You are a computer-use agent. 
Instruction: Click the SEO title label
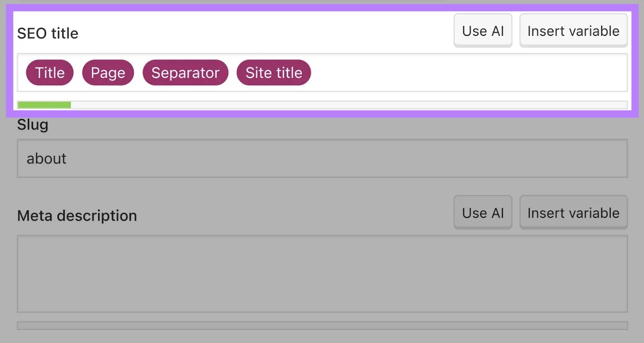[47, 33]
